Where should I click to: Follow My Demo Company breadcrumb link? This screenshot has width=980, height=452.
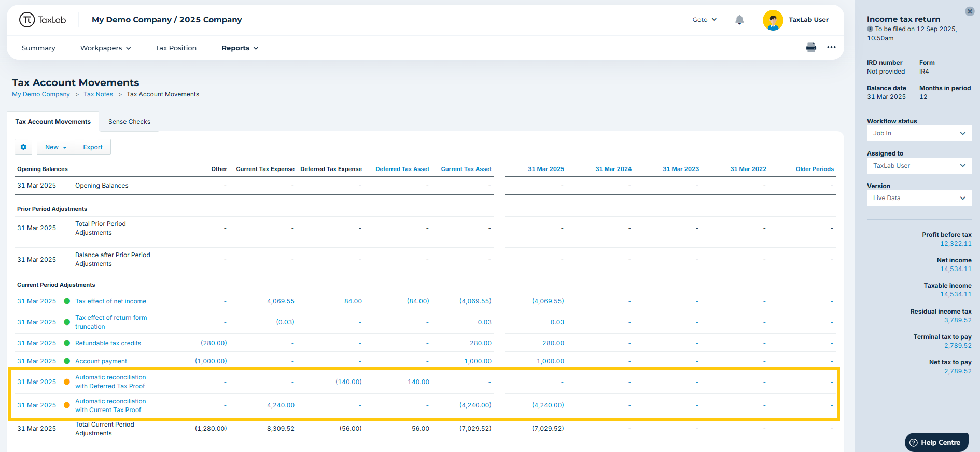(x=41, y=94)
